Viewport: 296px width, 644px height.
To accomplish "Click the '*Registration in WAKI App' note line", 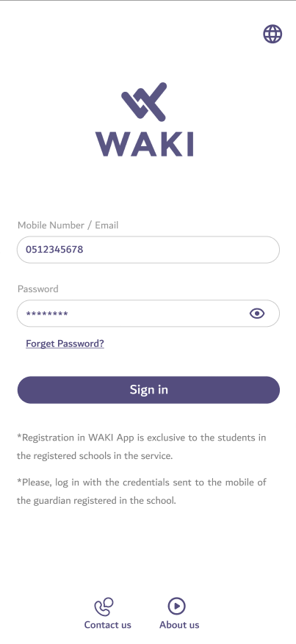I will [142, 438].
